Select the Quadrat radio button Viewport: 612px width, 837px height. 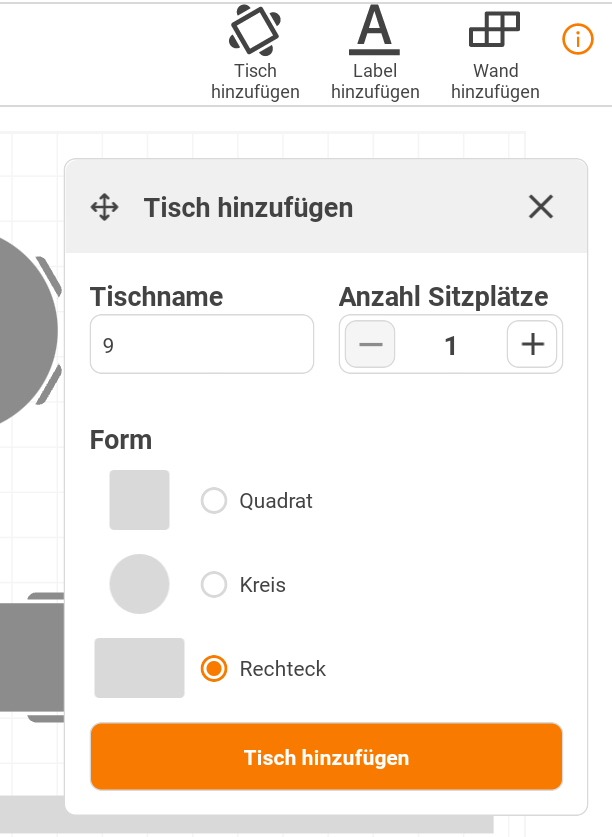point(214,500)
